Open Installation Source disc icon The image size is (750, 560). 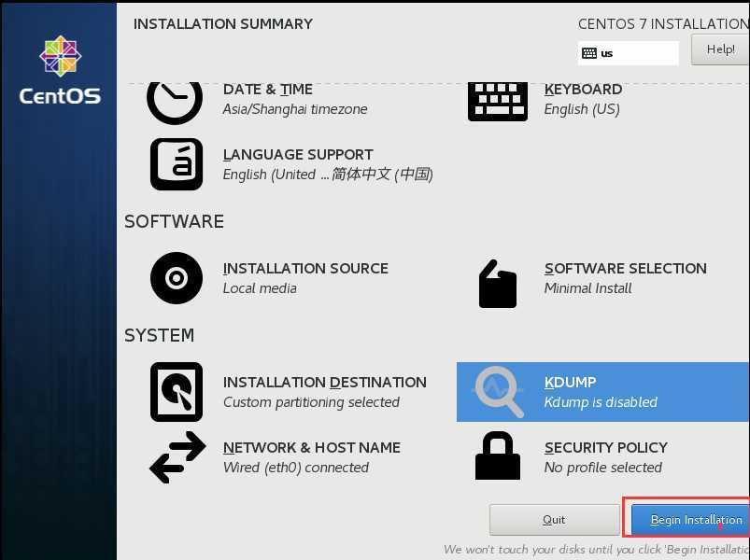click(x=177, y=278)
